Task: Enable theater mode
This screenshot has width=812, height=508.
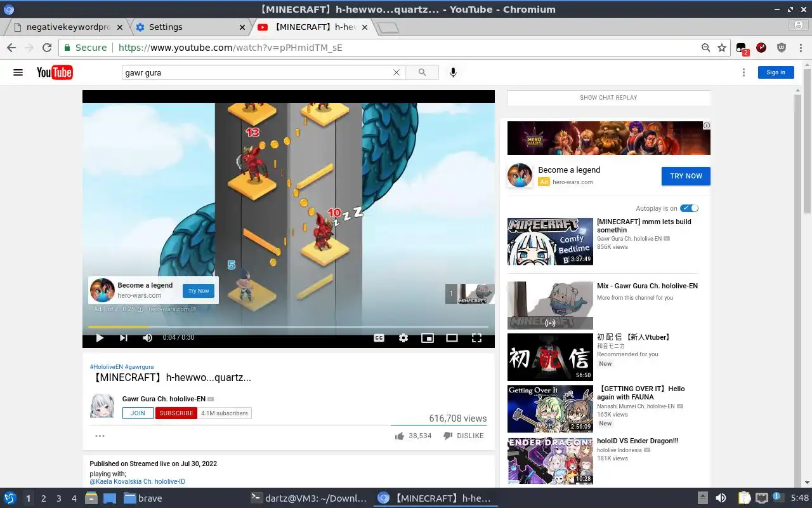Action: pos(452,338)
